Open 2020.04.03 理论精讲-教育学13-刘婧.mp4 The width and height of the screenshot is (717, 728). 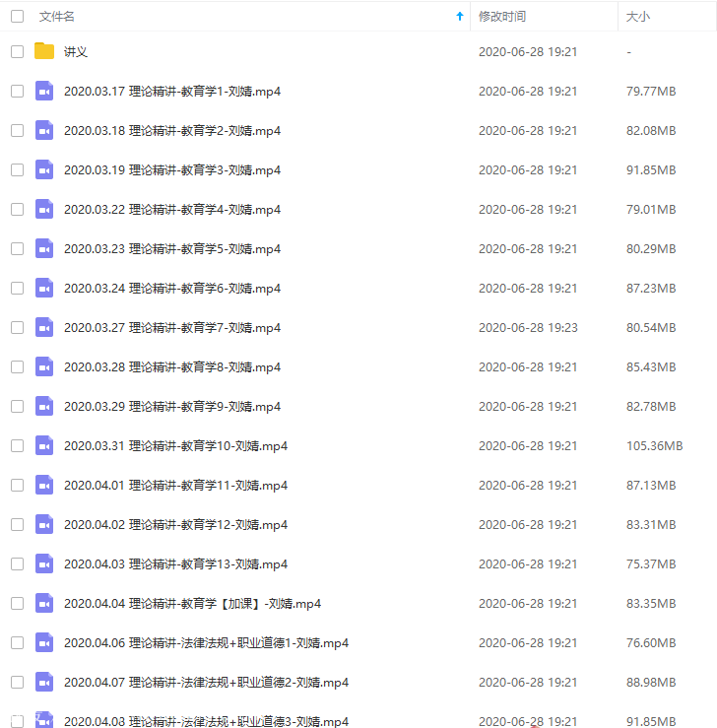coord(176,564)
